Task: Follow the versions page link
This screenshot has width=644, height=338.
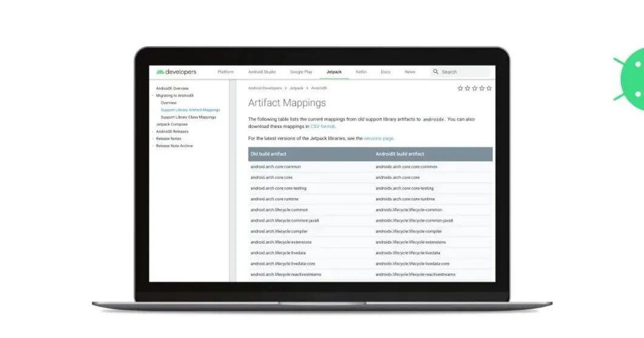Action: tap(379, 138)
